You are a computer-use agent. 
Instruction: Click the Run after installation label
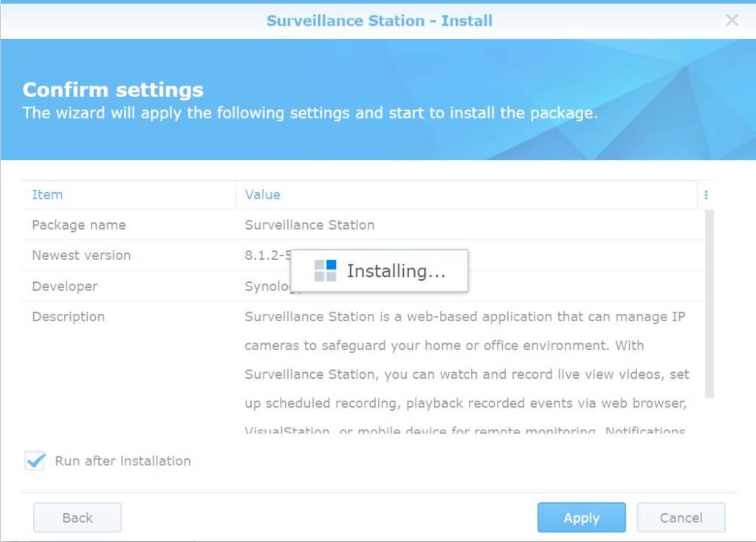point(123,461)
